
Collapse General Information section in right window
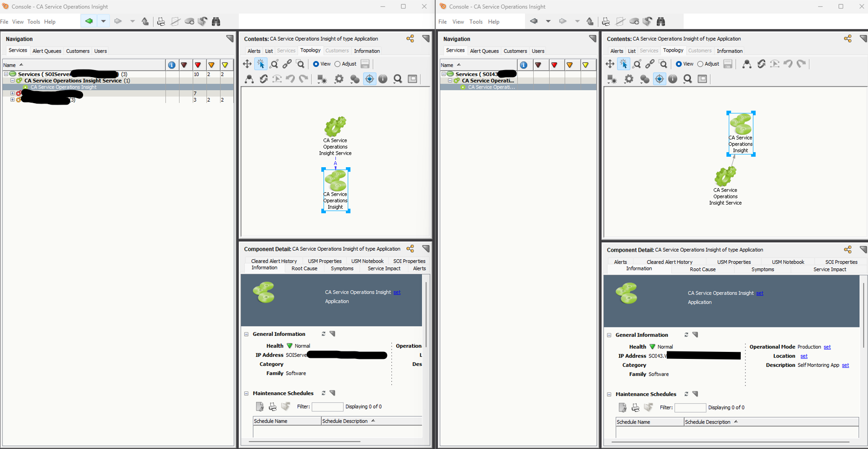609,335
